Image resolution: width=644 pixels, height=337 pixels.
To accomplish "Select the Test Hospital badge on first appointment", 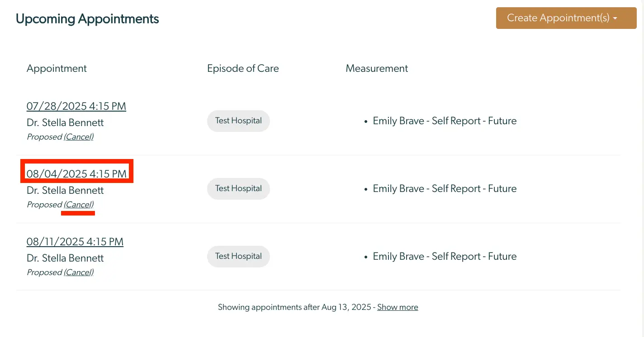I will (x=238, y=121).
